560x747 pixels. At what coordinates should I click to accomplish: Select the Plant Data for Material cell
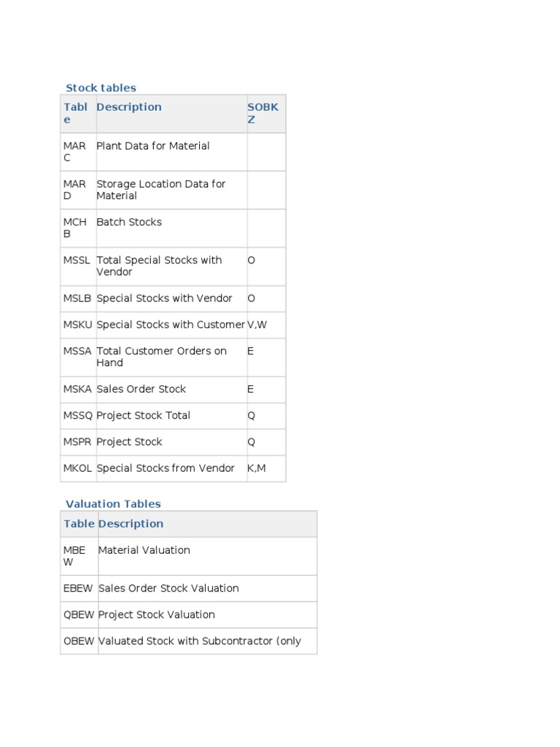point(153,146)
